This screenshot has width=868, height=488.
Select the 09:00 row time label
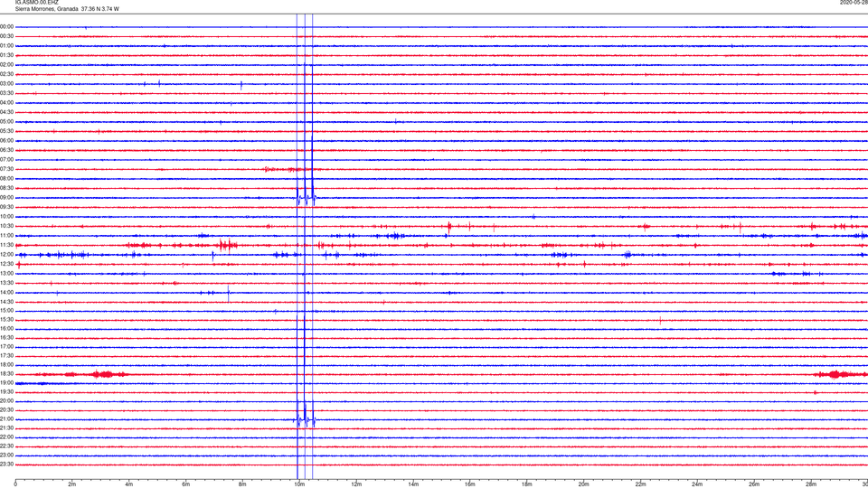click(x=6, y=198)
